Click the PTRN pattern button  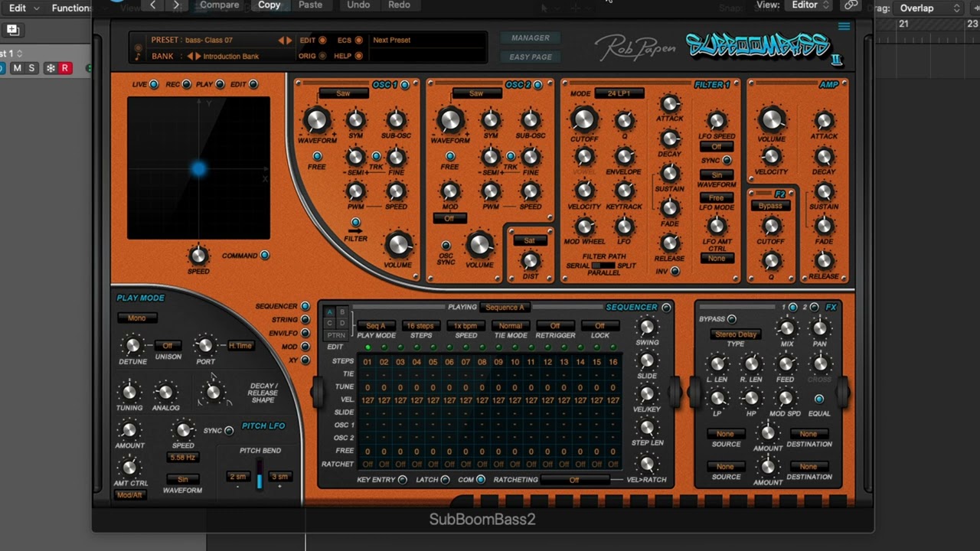click(x=336, y=335)
